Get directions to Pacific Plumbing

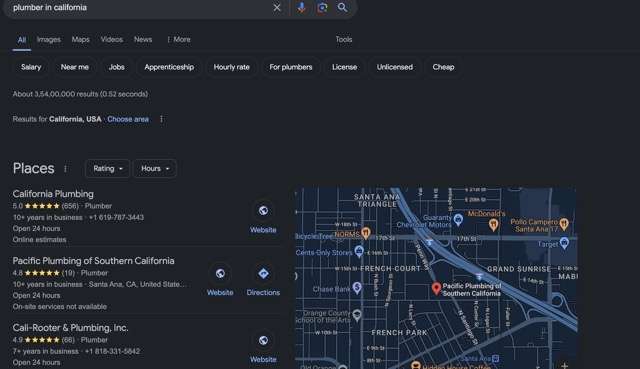263,273
